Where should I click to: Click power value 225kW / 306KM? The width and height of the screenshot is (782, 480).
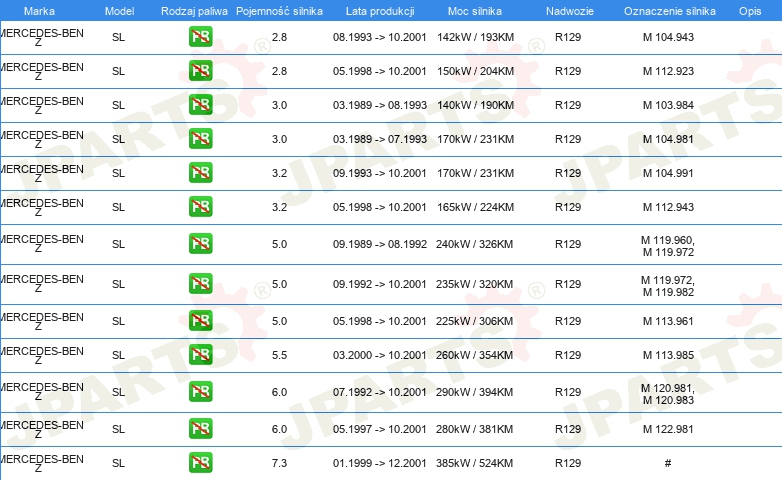click(474, 321)
